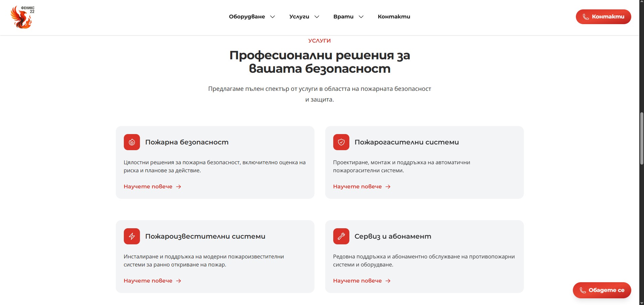Select the lightning icon on Пожароизвестителни системи card
This screenshot has width=644, height=305.
coord(132,236)
